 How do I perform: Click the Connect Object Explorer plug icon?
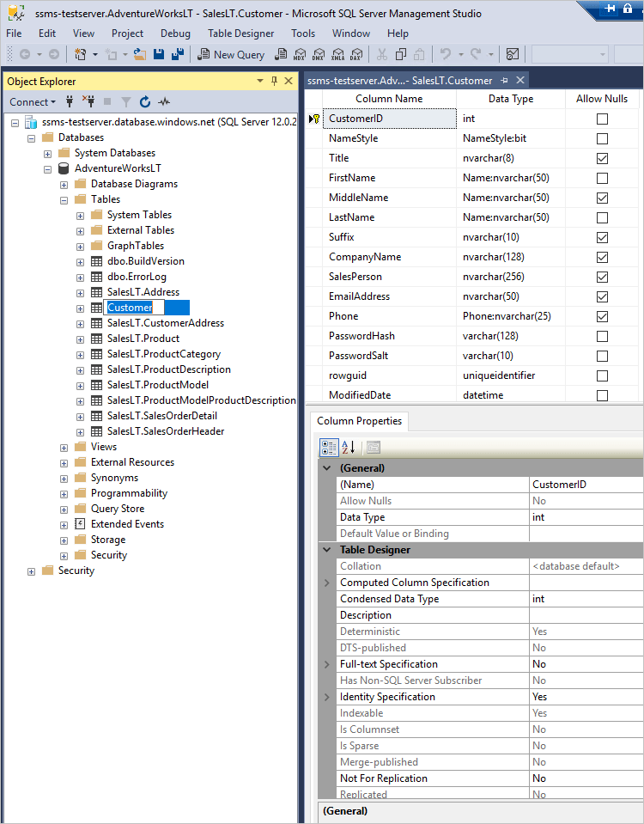(x=70, y=101)
